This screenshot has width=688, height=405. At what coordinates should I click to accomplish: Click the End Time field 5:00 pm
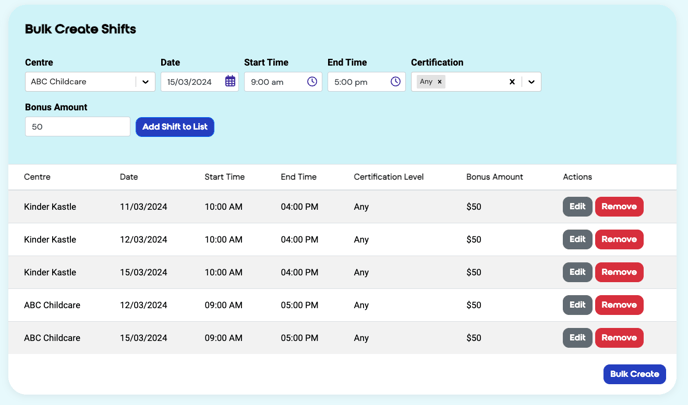[x=357, y=82]
